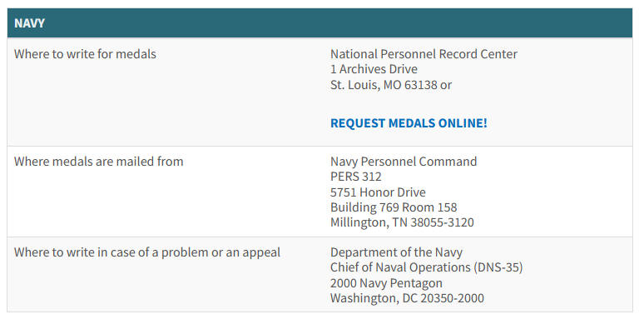Viewport: 644px width, 319px height.
Task: Click 'National Personnel Record Center' text
Action: [424, 54]
